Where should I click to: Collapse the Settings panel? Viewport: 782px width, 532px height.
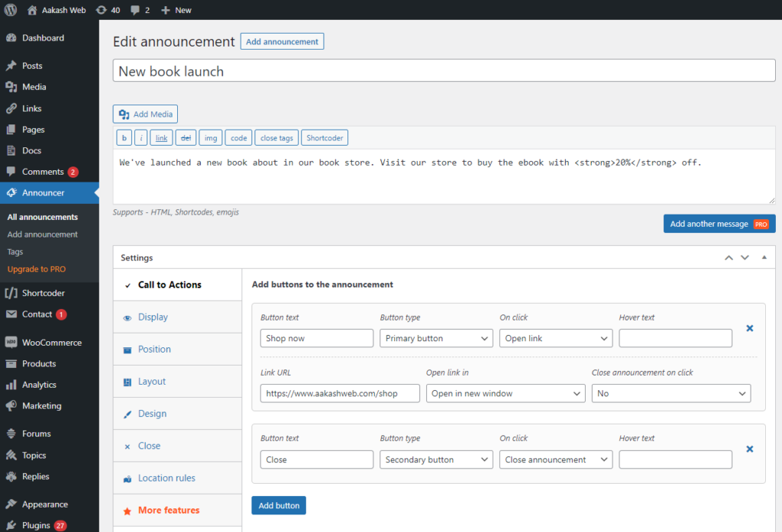[763, 257]
